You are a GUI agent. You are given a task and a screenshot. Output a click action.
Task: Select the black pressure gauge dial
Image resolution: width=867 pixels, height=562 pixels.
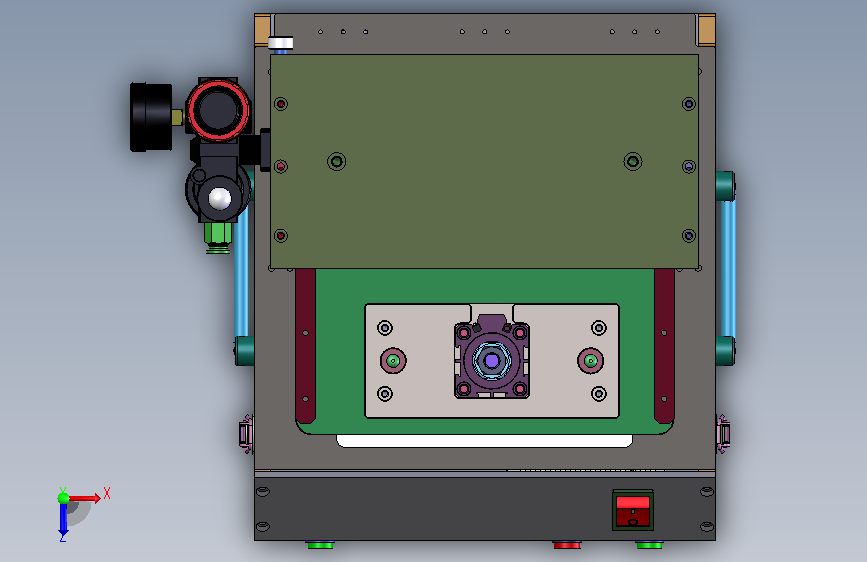click(151, 117)
